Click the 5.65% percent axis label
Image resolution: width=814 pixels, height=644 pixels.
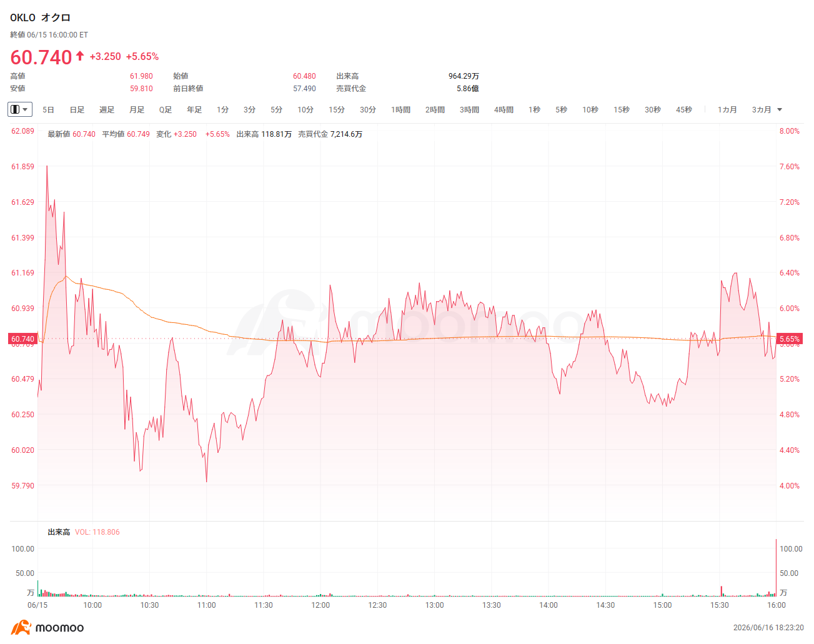pyautogui.click(x=790, y=339)
